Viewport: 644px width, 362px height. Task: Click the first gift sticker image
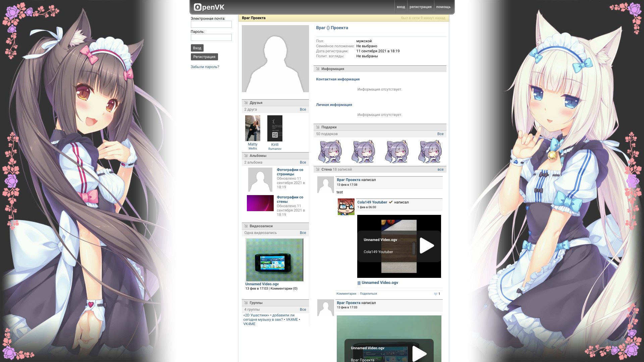330,152
